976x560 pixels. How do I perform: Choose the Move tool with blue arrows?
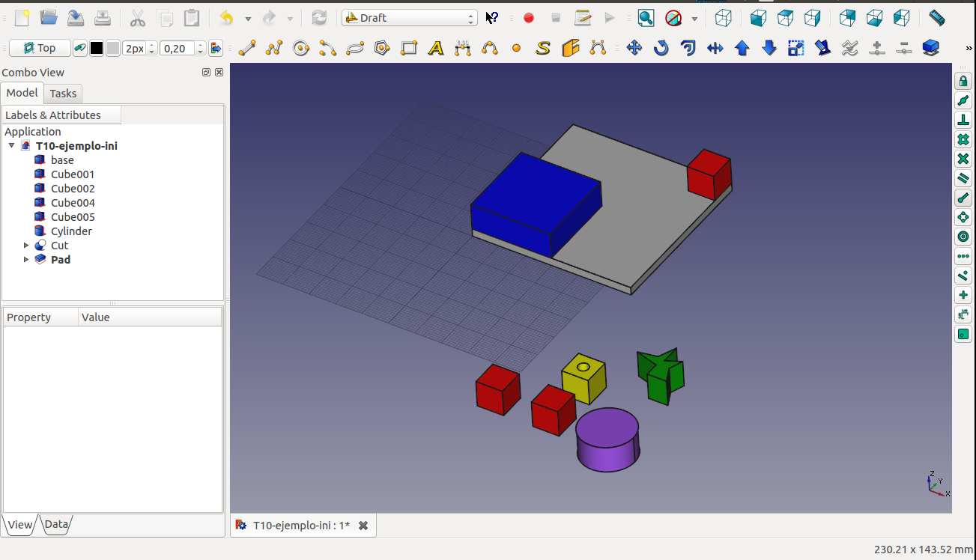click(634, 49)
